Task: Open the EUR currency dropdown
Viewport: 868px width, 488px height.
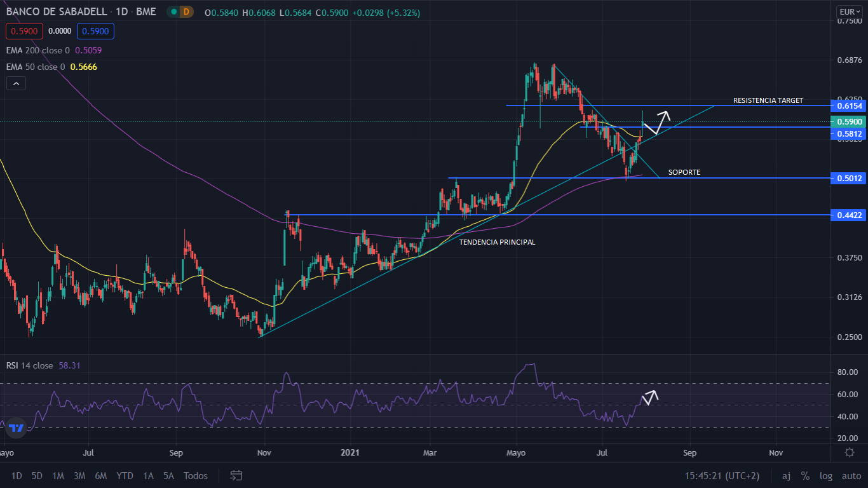Action: [849, 11]
